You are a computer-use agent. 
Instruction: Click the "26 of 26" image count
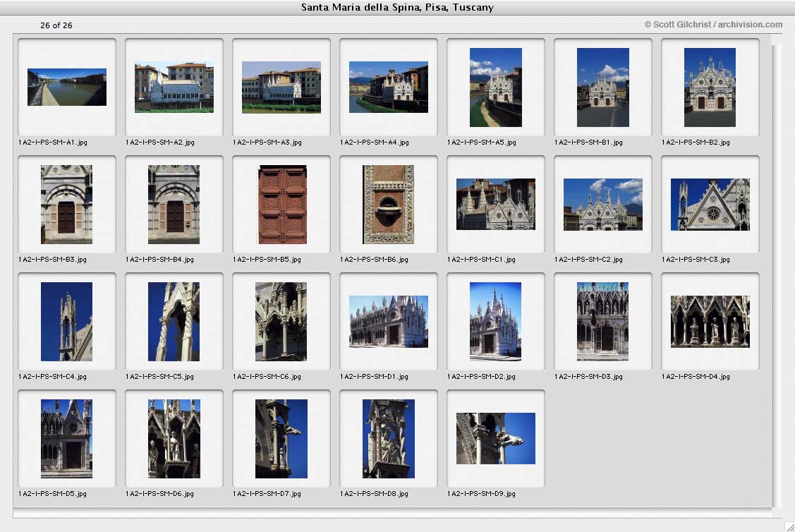(x=56, y=25)
